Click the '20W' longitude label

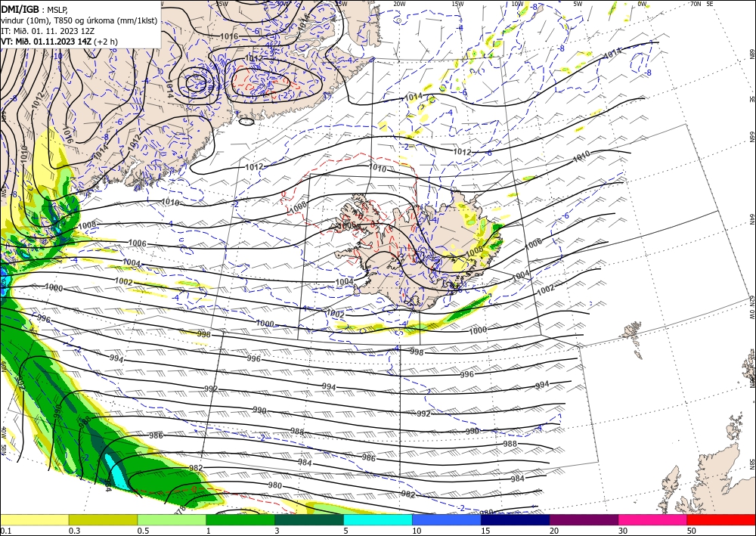click(x=398, y=4)
